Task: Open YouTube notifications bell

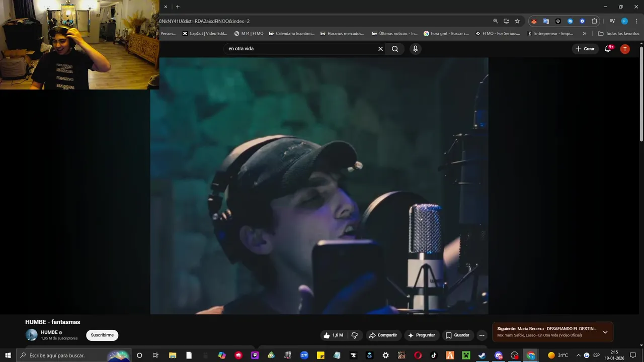Action: tap(608, 49)
